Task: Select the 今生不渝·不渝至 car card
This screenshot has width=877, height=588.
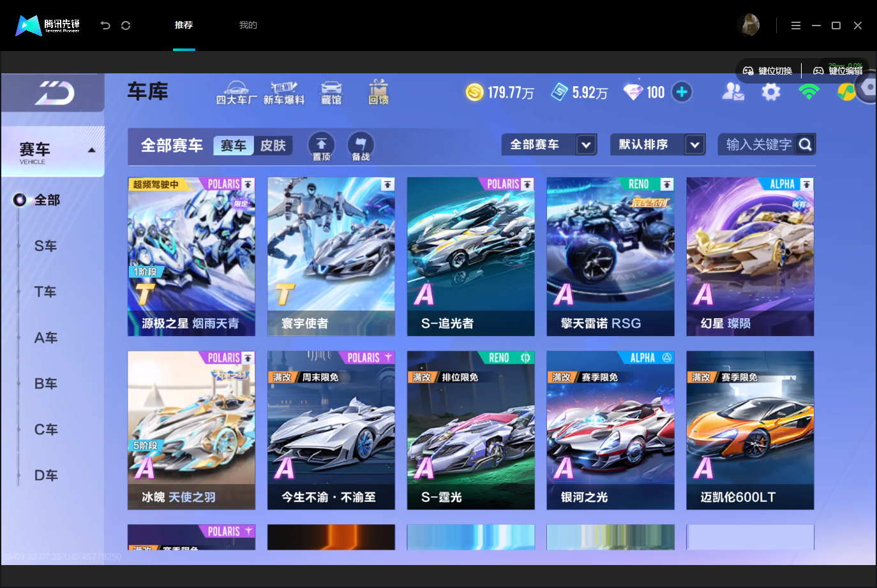Action: [x=331, y=430]
